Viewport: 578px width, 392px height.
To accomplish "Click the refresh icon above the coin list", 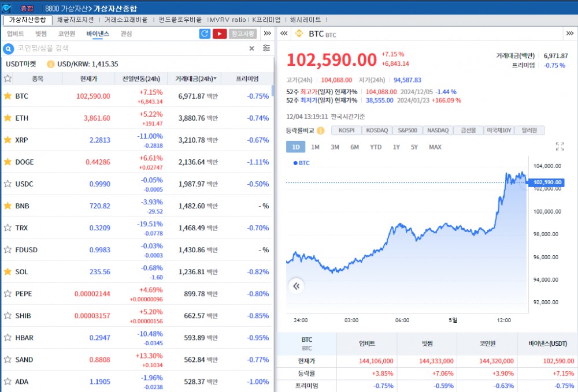I will (204, 34).
